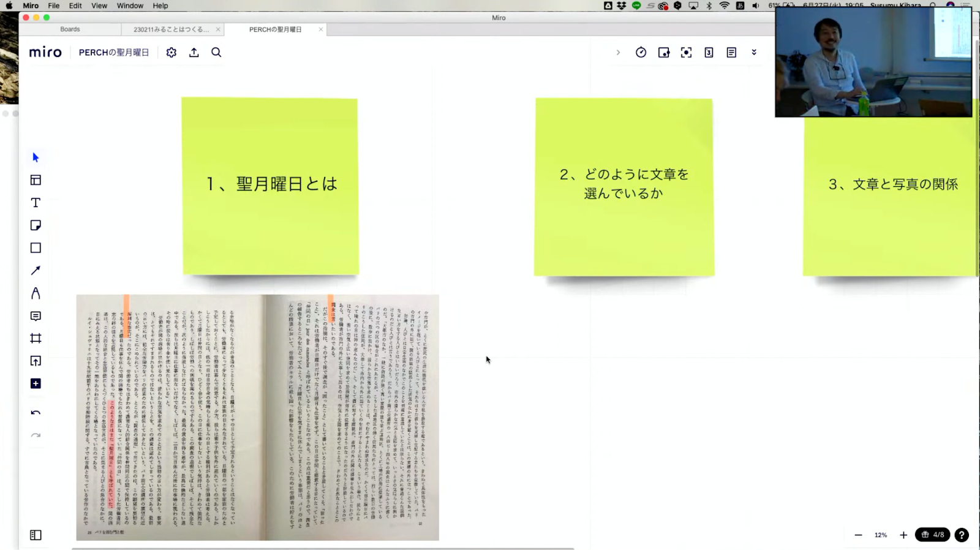
Task: Expand collapsed toolbar with right chevron
Action: click(x=618, y=53)
